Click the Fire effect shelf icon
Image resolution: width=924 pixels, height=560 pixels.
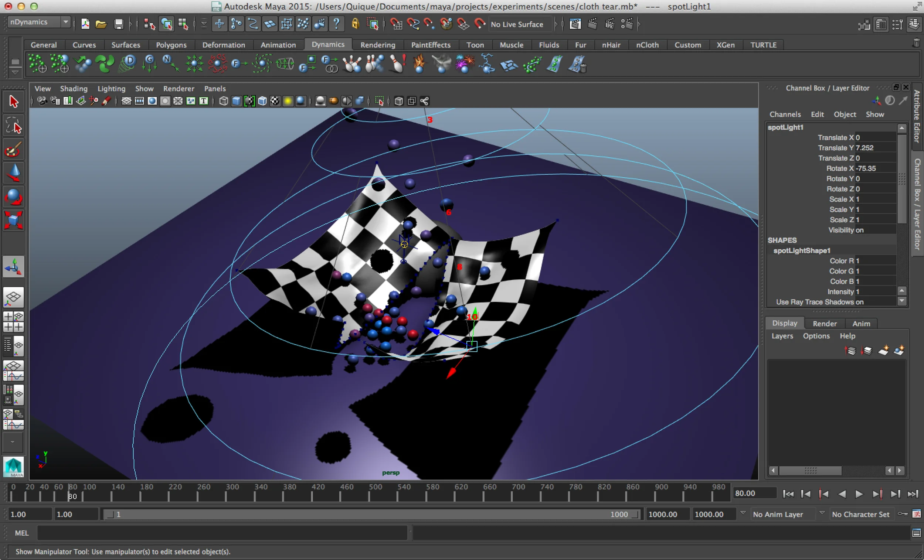(419, 64)
